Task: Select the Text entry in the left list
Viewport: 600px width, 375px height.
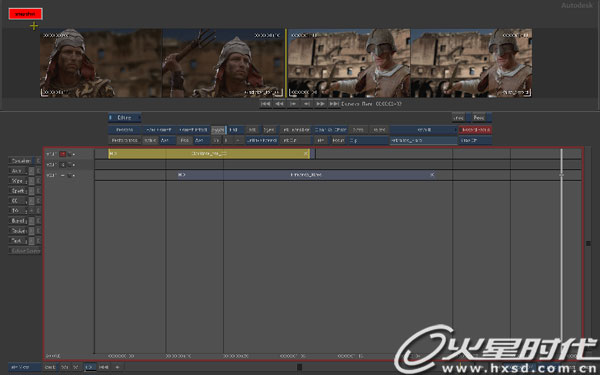Action: pos(18,241)
